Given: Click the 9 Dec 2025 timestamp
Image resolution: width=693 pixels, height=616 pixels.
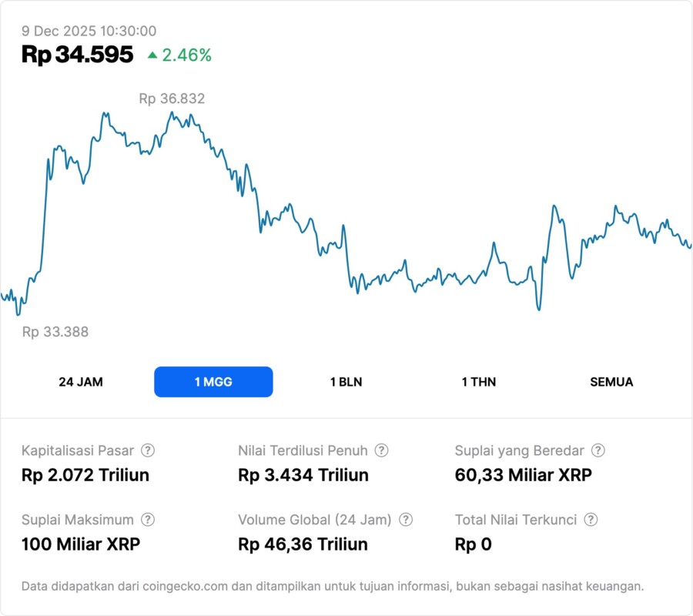Looking at the screenshot, I should (89, 31).
